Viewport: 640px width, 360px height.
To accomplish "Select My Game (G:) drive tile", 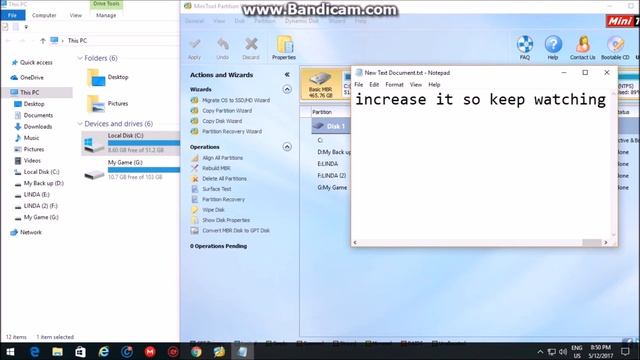I will 131,170.
